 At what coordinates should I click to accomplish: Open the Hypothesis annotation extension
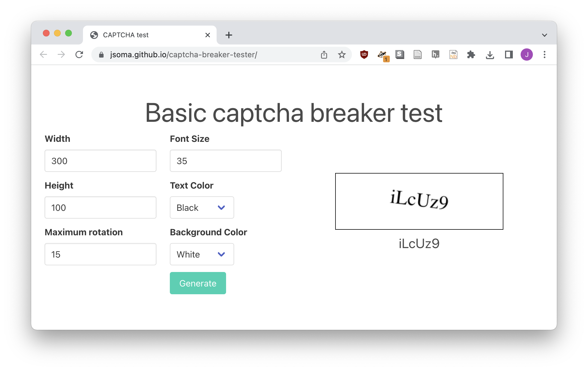(x=435, y=55)
